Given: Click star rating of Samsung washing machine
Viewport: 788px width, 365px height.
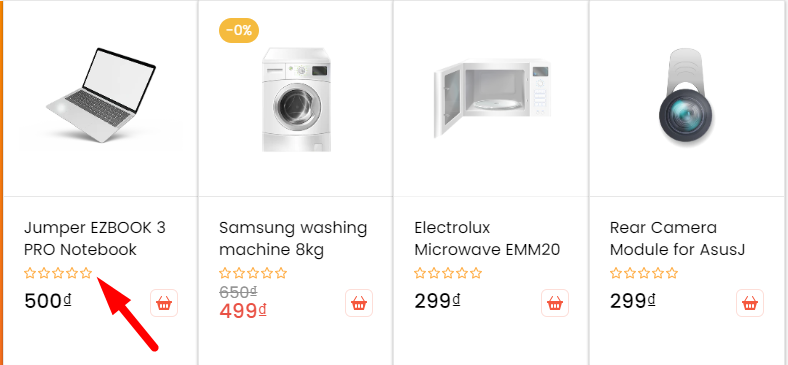Looking at the screenshot, I should [253, 273].
